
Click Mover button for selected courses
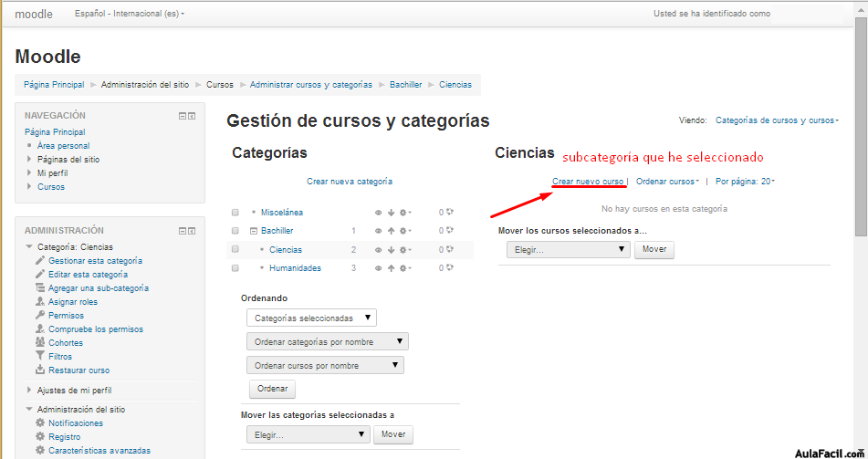654,250
